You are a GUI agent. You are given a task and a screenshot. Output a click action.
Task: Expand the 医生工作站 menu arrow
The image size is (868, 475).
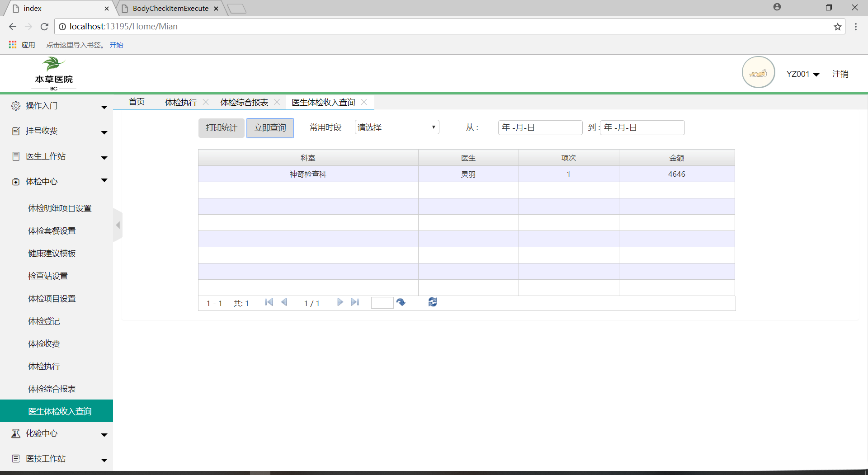pyautogui.click(x=104, y=158)
